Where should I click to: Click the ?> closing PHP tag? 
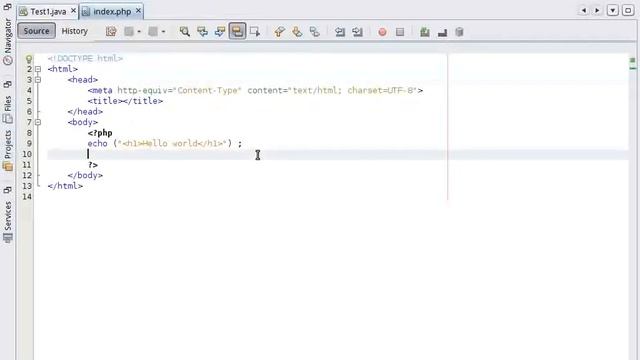click(x=93, y=165)
